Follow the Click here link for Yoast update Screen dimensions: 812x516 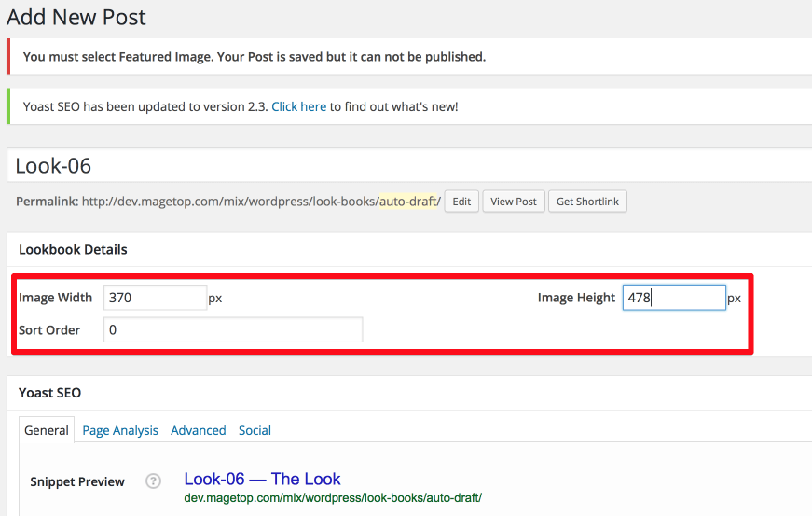(299, 106)
